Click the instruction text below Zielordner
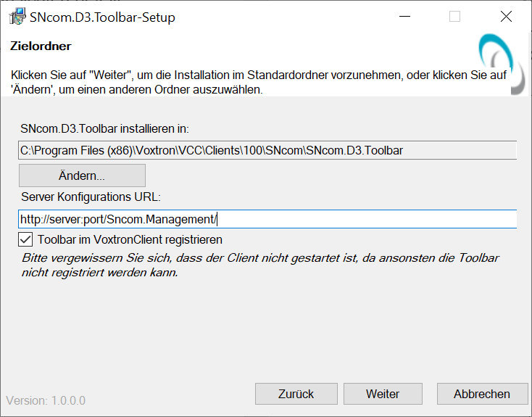 (x=257, y=82)
